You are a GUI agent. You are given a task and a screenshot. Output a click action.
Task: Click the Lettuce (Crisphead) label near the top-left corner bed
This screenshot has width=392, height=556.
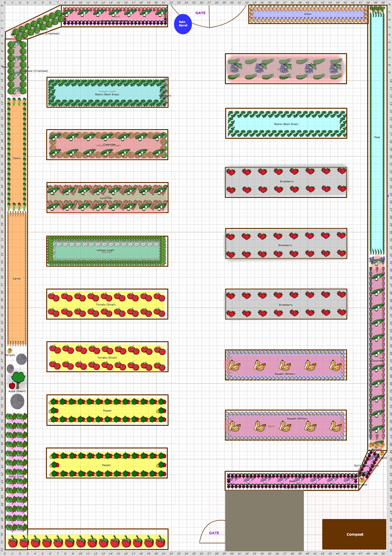tap(47, 34)
